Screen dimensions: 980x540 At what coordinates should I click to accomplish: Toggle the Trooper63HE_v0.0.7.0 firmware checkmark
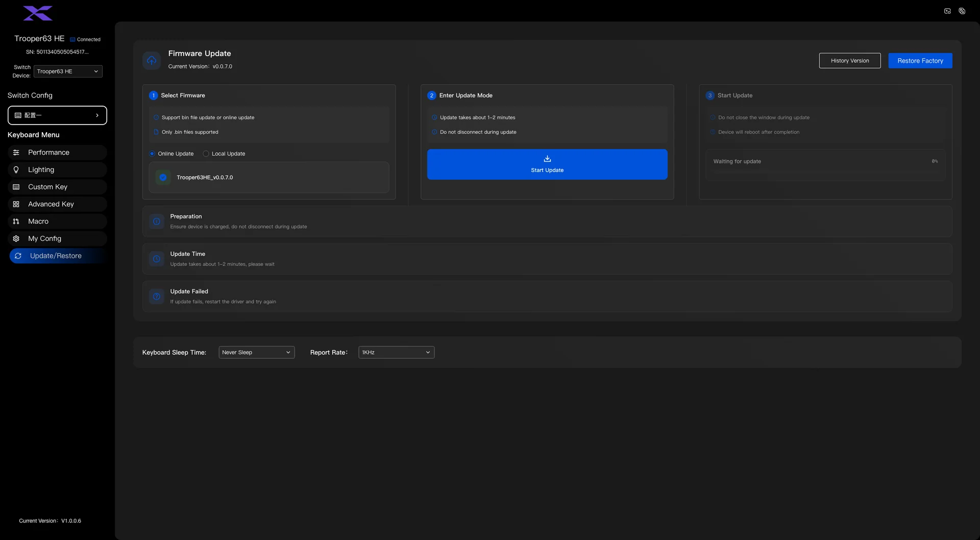click(163, 178)
